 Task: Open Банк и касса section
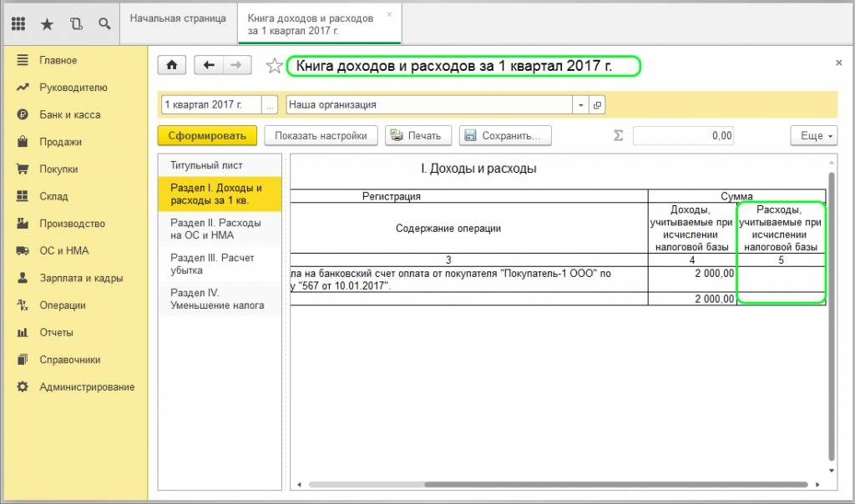pyautogui.click(x=69, y=115)
